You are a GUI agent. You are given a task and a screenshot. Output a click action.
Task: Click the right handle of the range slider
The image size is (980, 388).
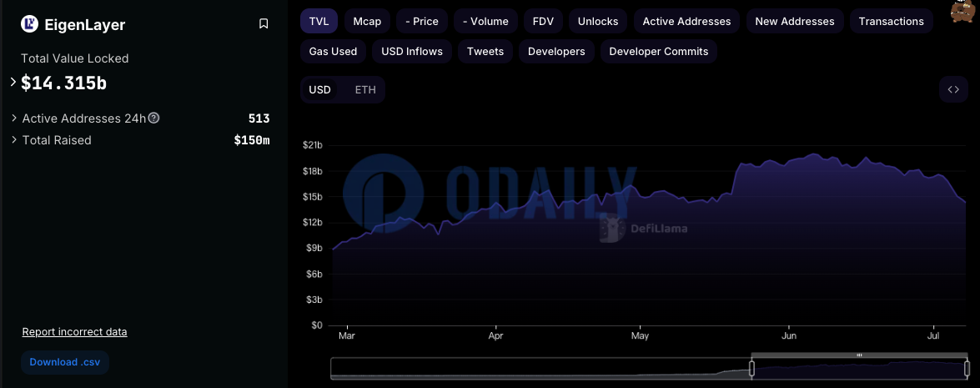pyautogui.click(x=967, y=369)
